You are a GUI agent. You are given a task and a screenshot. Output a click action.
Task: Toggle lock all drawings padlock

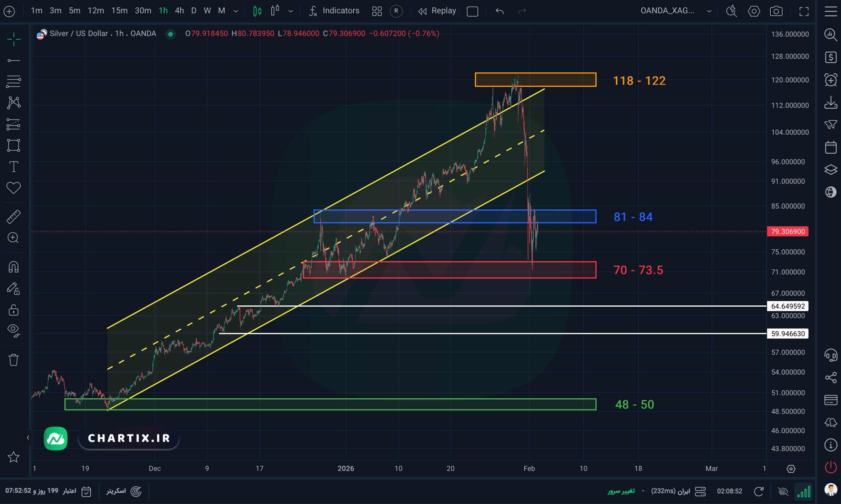point(13,310)
